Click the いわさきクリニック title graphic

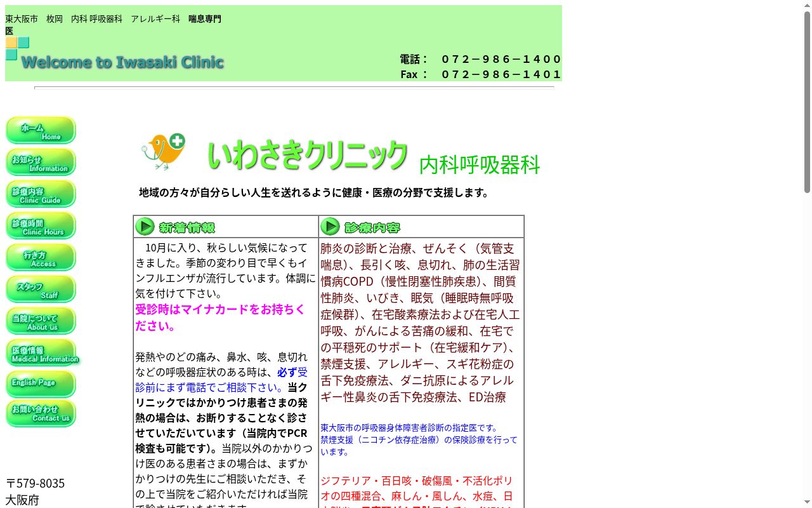point(307,154)
